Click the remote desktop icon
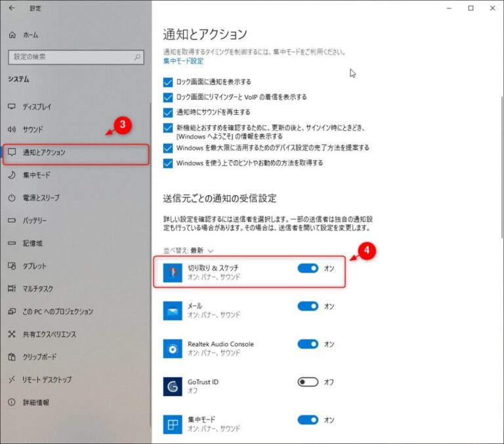504x444 pixels. tap(12, 380)
